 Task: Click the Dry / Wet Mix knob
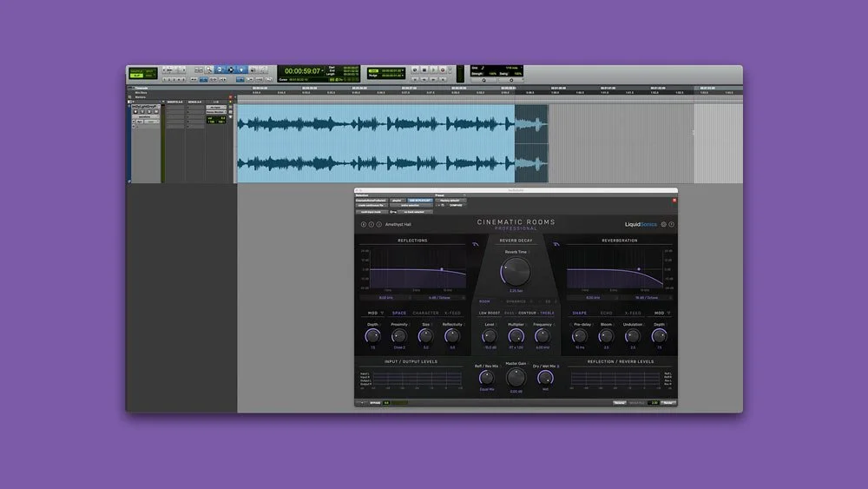[x=545, y=378]
